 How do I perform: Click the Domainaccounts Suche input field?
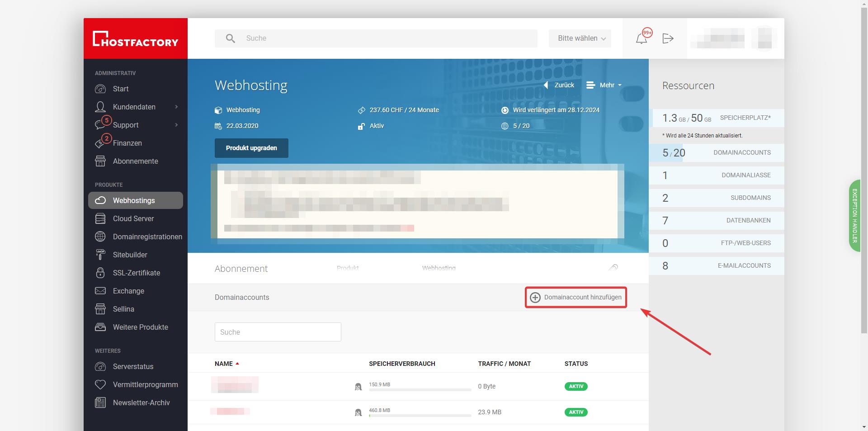[278, 332]
